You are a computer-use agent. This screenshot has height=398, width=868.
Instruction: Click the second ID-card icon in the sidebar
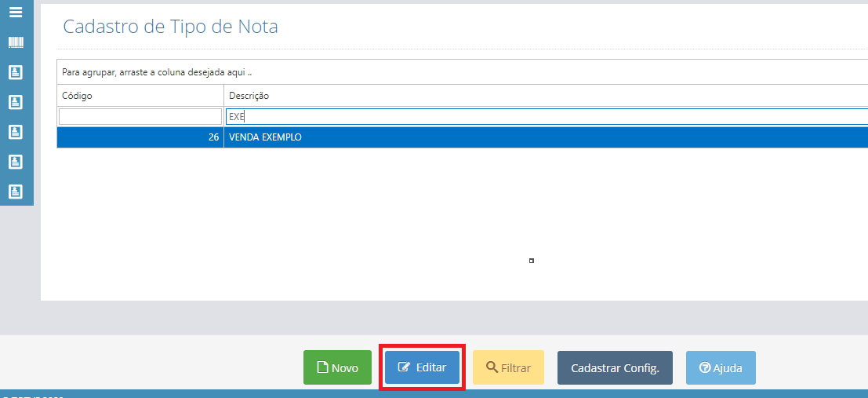click(16, 102)
